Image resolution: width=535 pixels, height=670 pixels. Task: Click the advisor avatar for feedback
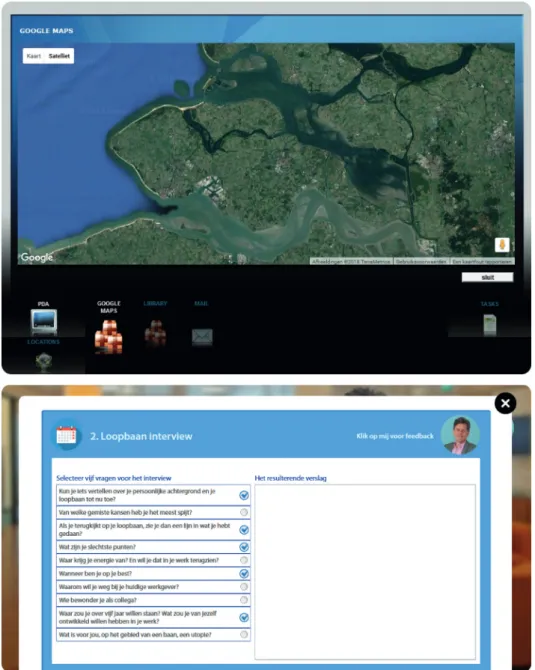click(x=460, y=435)
